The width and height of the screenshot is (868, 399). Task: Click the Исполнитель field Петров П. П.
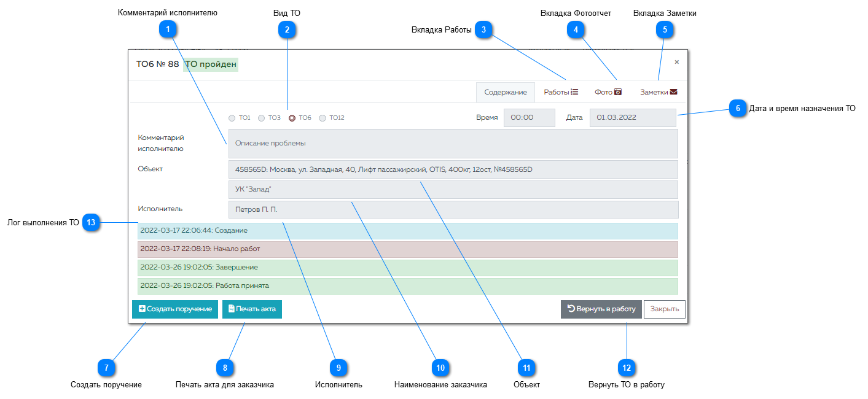453,210
